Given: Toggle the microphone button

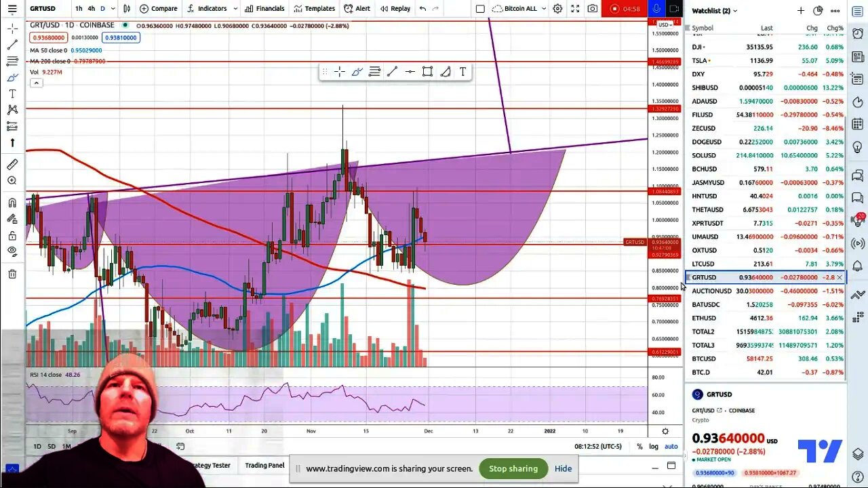Looking at the screenshot, I should [x=656, y=9].
